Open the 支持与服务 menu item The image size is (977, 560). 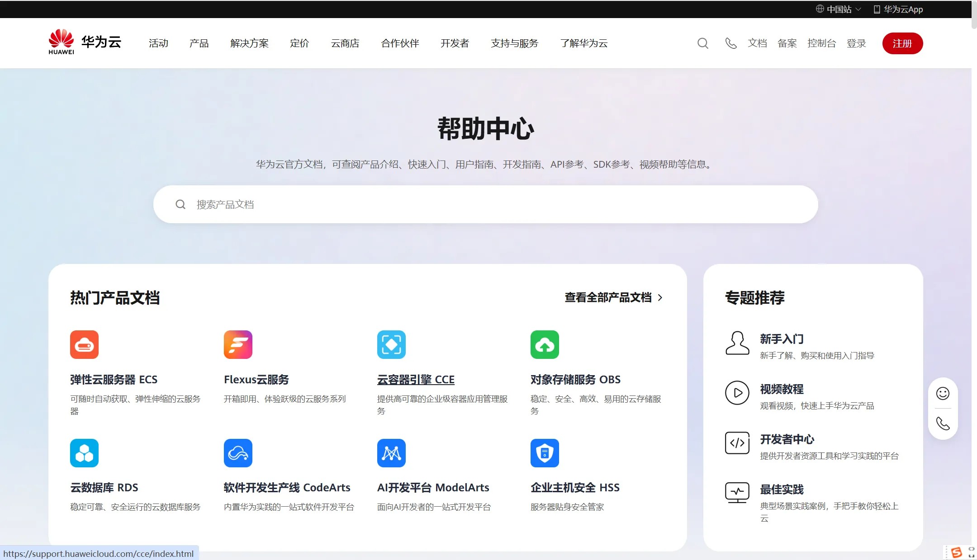514,43
